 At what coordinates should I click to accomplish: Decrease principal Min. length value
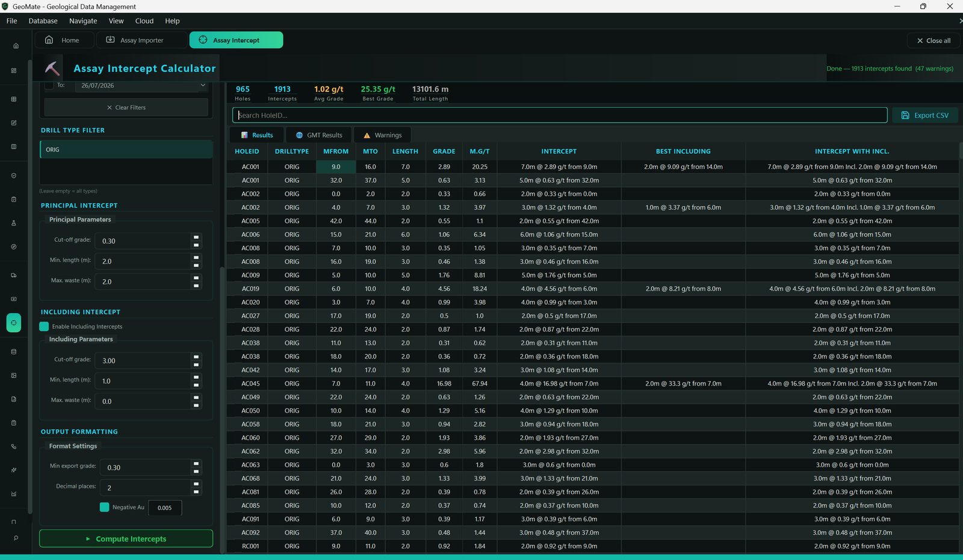pyautogui.click(x=196, y=265)
